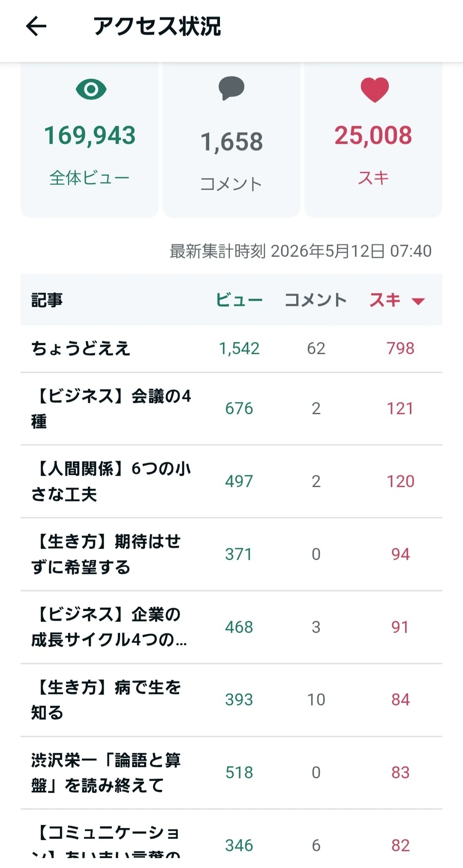Sort articles by コメント column
The height and width of the screenshot is (868, 463).
point(316,300)
